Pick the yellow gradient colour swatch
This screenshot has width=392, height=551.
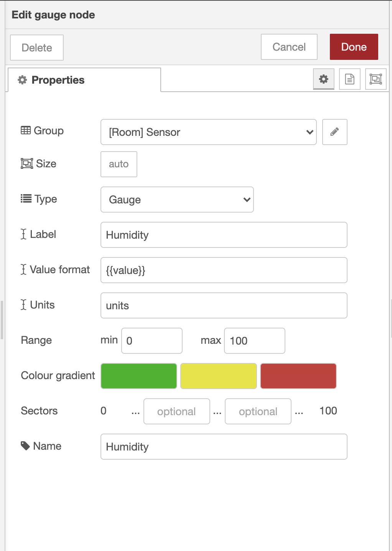[x=218, y=376]
